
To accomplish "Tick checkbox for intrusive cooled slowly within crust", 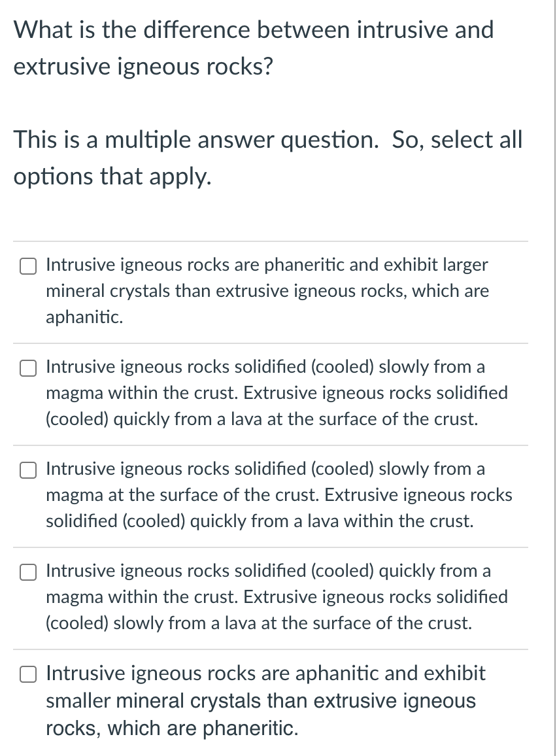I will coord(28,368).
